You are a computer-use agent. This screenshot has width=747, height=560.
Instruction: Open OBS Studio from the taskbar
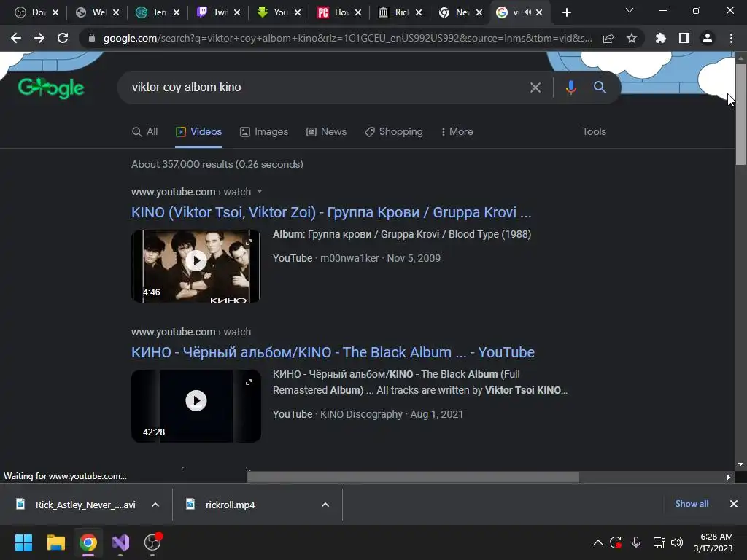[x=152, y=542]
